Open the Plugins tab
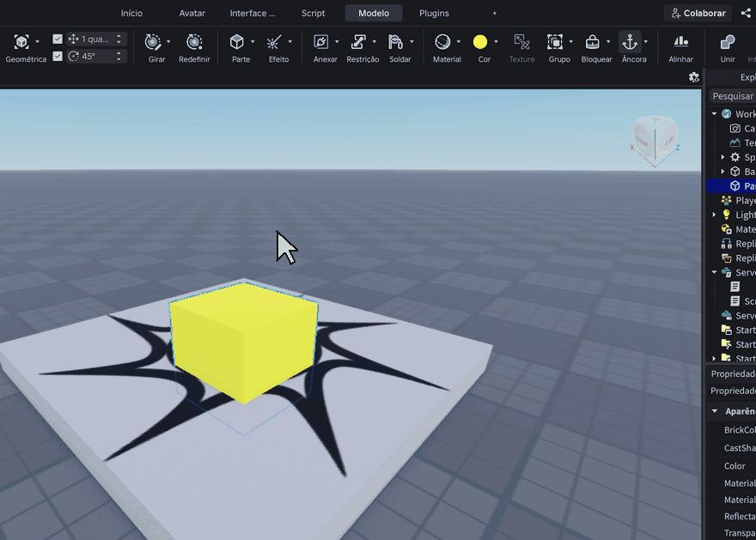756x540 pixels. [434, 13]
